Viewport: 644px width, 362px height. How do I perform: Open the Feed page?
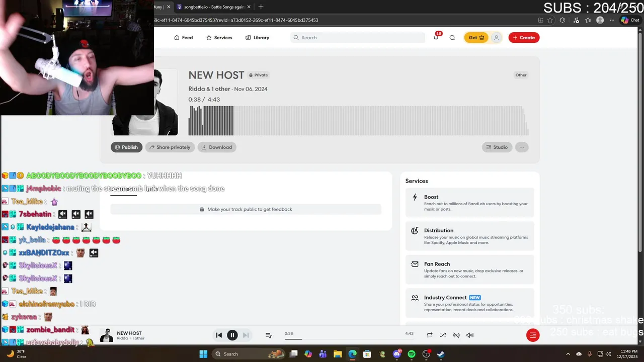(x=183, y=38)
